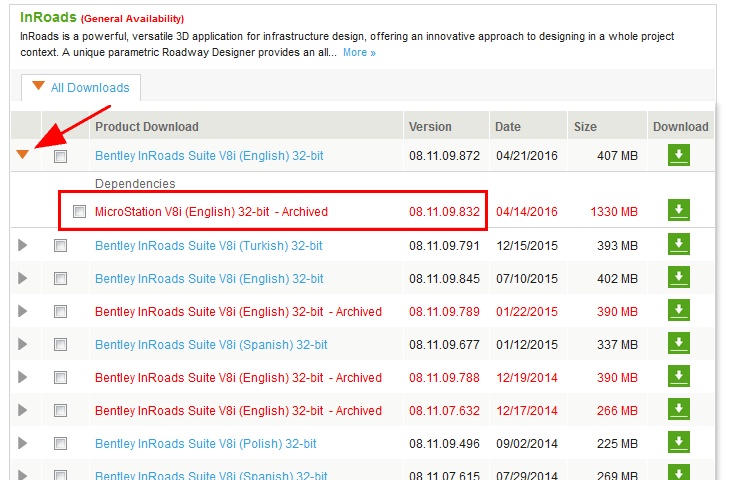Download Spanish InRoads Suite version 08.11.09.677
This screenshot has width=747, height=480.
coord(678,343)
